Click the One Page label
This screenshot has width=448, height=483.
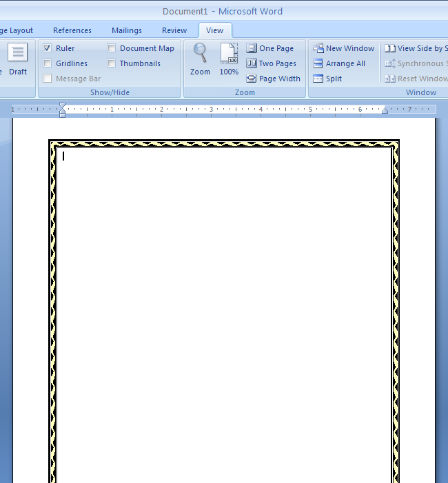click(x=276, y=48)
